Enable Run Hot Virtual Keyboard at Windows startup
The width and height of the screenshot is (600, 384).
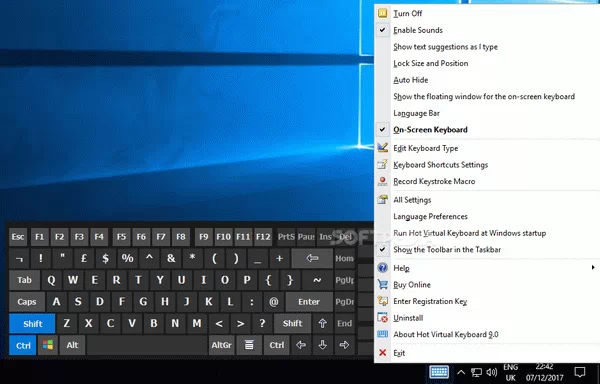click(x=487, y=233)
